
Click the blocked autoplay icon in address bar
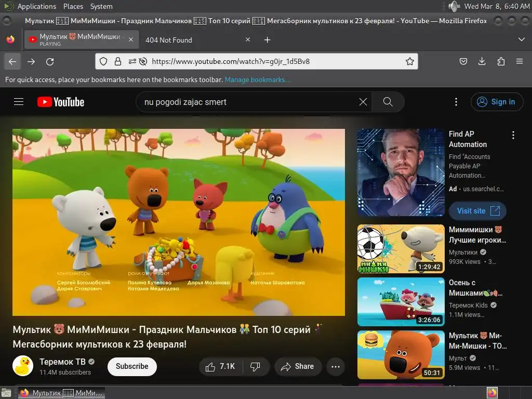click(143, 61)
